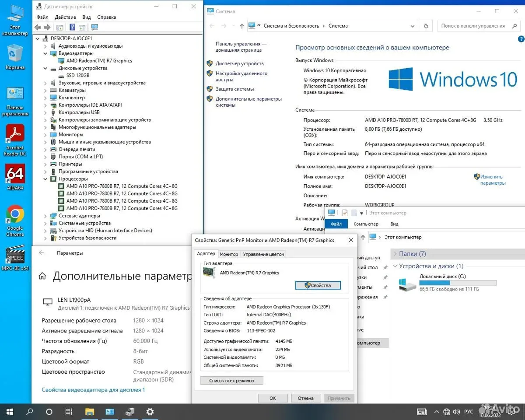The height and width of the screenshot is (420, 525).
Task: Click OK button in properties dialog
Action: [273, 398]
